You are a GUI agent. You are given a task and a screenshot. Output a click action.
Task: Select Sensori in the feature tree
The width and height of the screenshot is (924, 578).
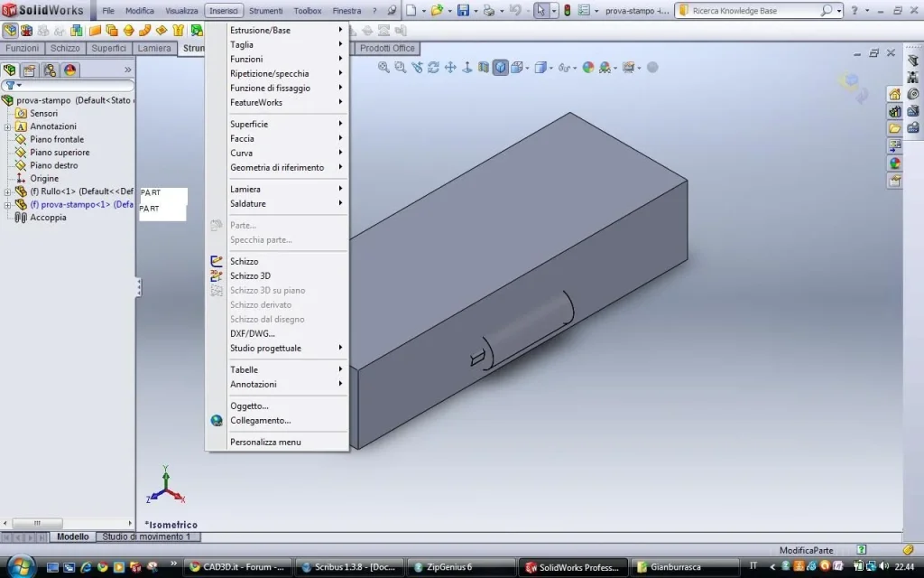pyautogui.click(x=43, y=114)
